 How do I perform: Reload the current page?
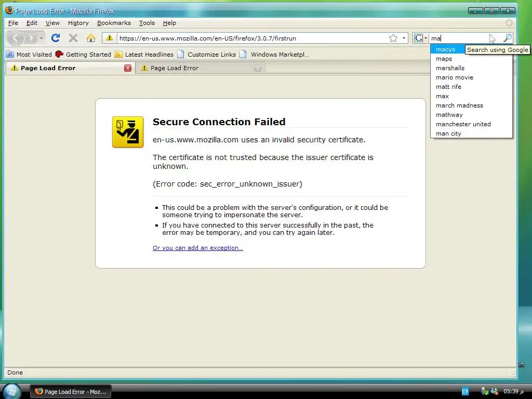(x=56, y=38)
